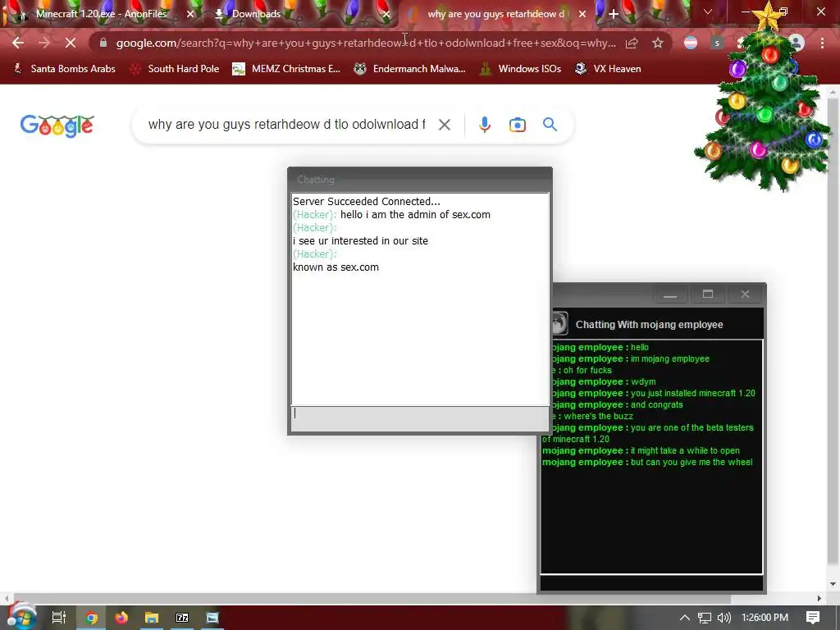Click the share page icon in the address bar
Viewport: 840px width, 630px height.
pyautogui.click(x=632, y=43)
